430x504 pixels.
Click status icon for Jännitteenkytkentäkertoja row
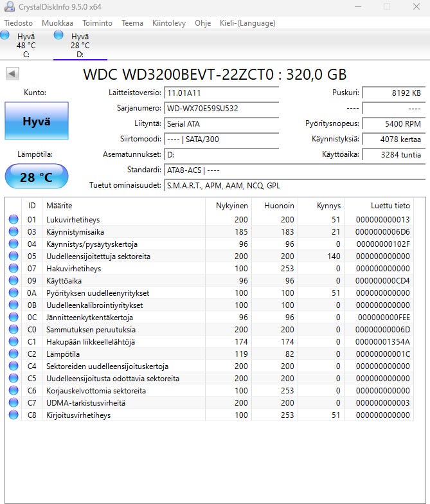tap(13, 317)
